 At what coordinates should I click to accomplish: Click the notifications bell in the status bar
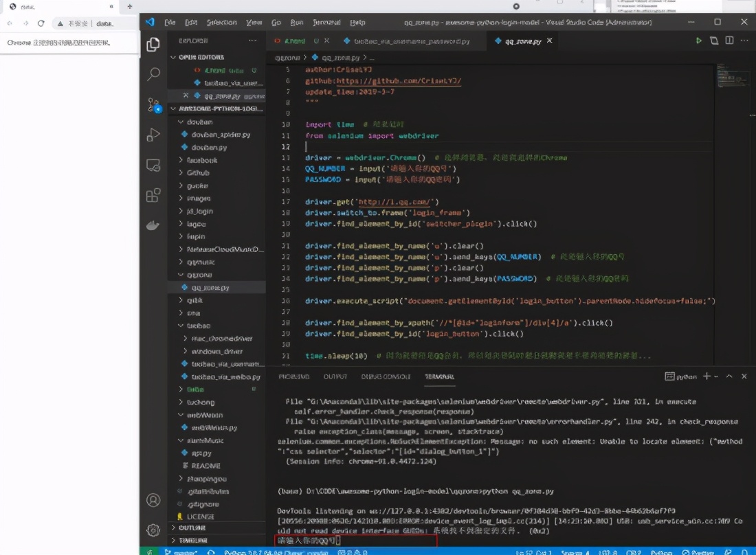[x=744, y=551]
